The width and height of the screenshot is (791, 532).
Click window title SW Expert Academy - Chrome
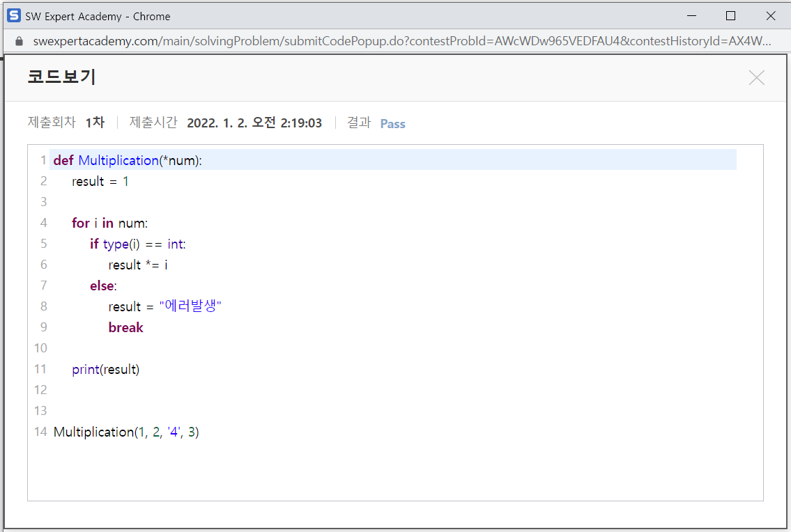98,16
